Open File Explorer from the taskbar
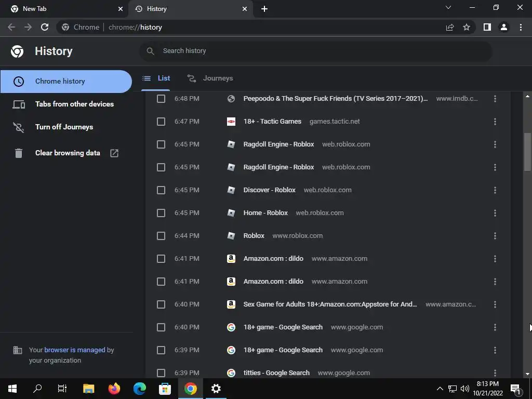The height and width of the screenshot is (399, 532). pyautogui.click(x=88, y=389)
